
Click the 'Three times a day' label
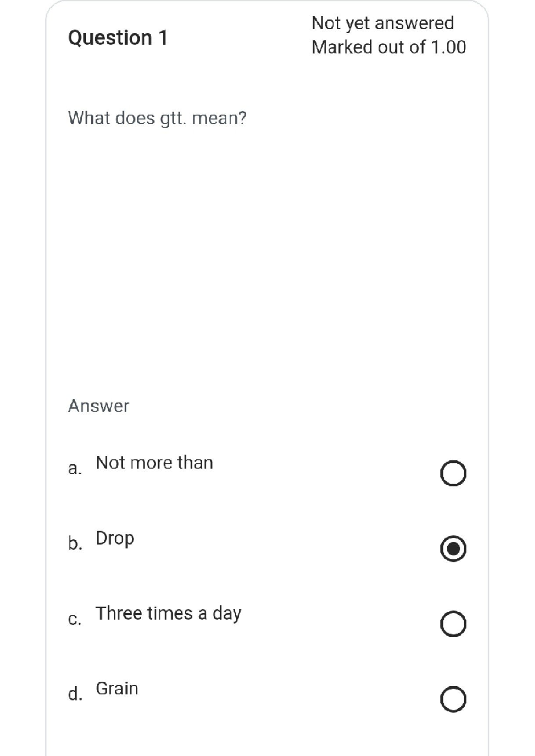click(169, 613)
